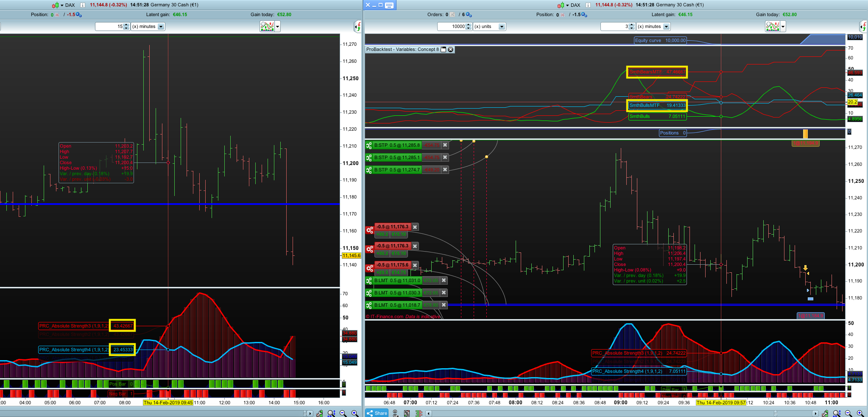868x417 pixels.
Task: Cancel the B:LMT 0.5 @ 11,031.0 order
Action: click(x=444, y=280)
